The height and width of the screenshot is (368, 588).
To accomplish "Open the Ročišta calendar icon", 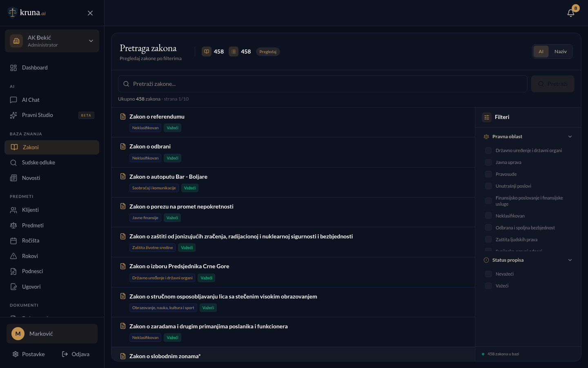I will [13, 241].
